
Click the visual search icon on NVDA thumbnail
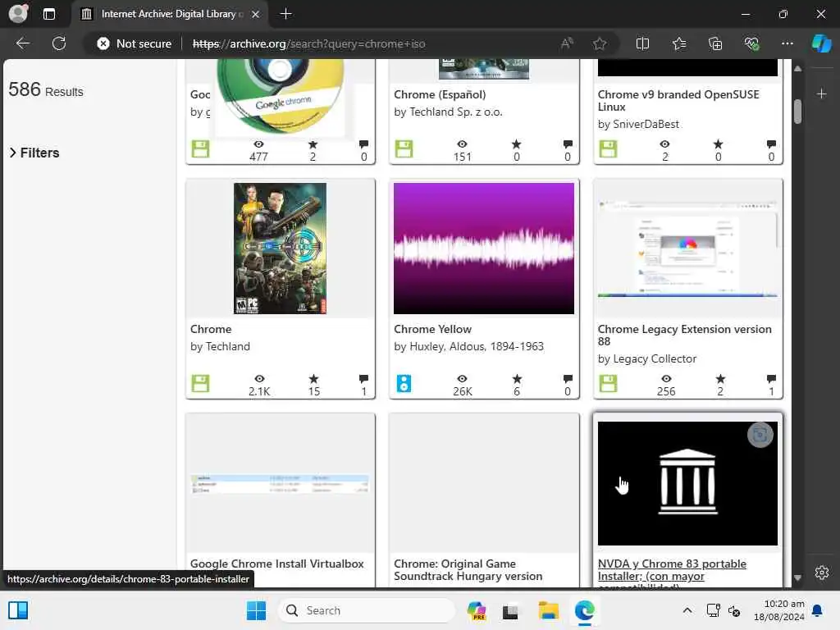coord(760,435)
